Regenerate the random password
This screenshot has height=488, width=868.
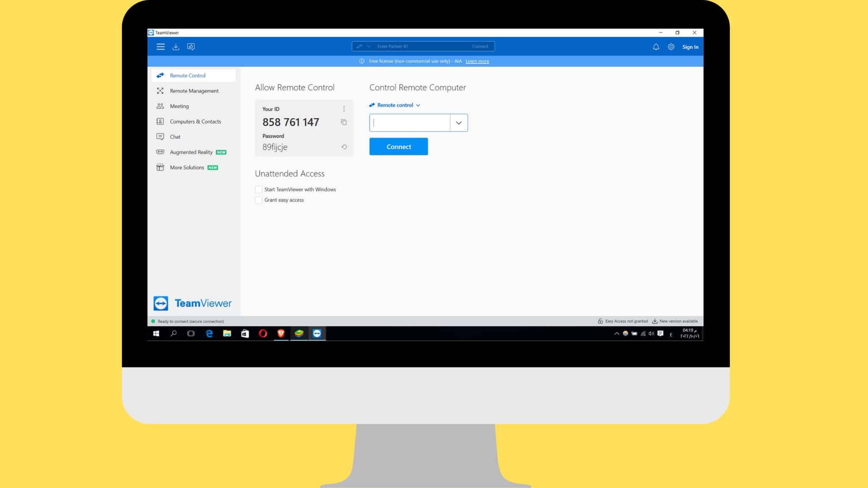344,147
